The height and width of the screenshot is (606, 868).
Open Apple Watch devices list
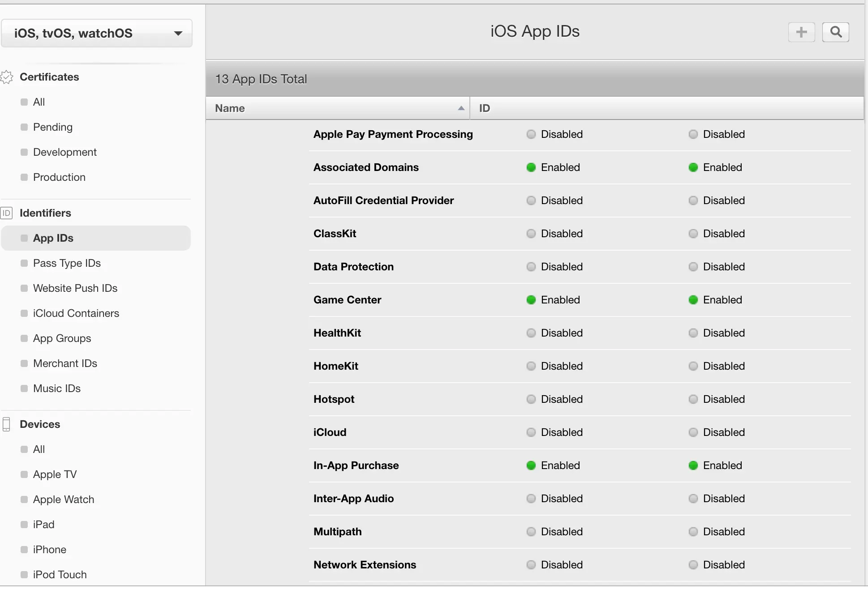coord(63,499)
